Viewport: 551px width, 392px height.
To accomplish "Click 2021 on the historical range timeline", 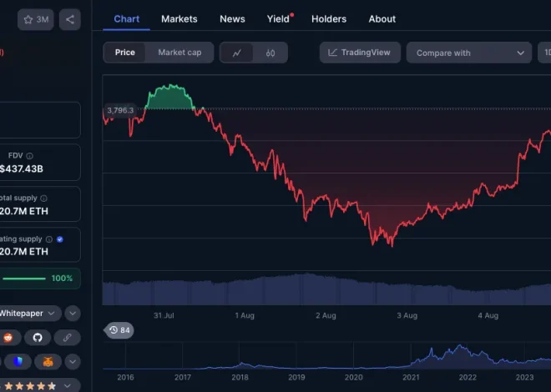I will click(x=411, y=377).
